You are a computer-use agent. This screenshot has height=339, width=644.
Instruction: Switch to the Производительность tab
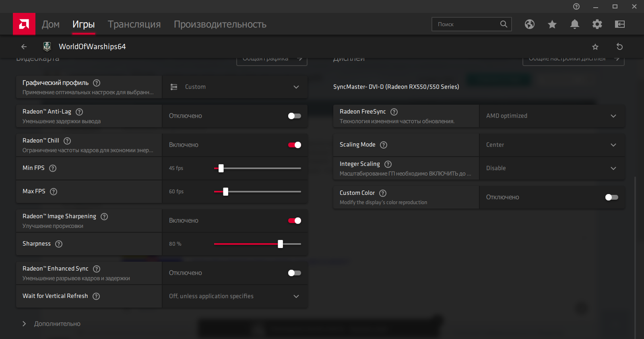(x=220, y=24)
